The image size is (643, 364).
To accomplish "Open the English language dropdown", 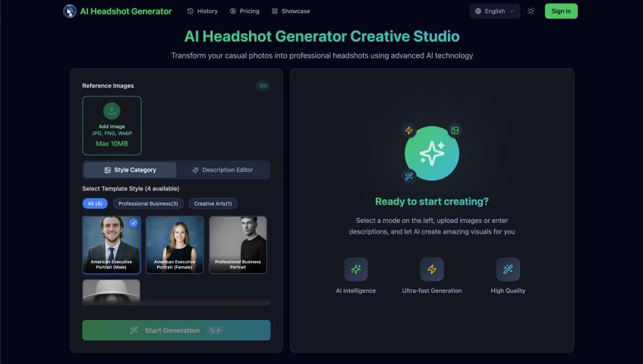I will coord(495,11).
